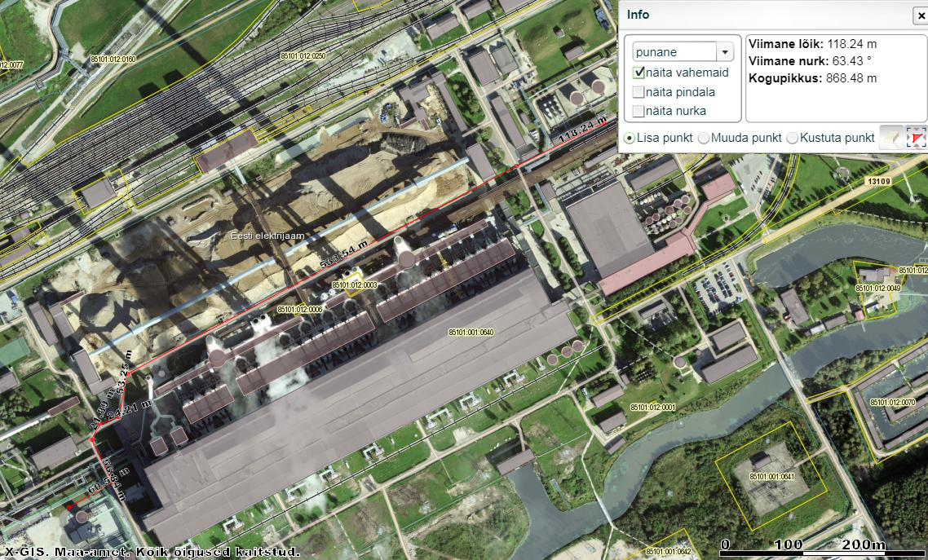Tick the näita nurka checkbox
This screenshot has height=560, width=928.
pyautogui.click(x=639, y=111)
